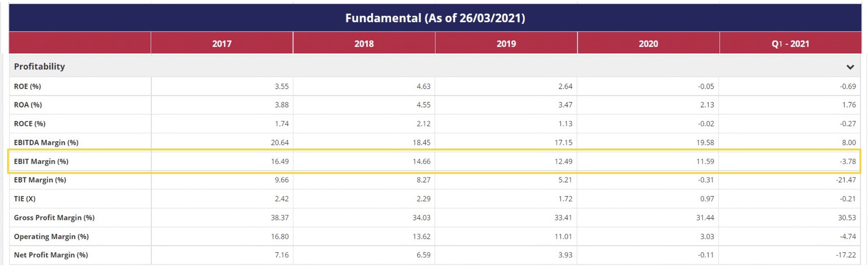Click the EBITDA Margin (%) row label
This screenshot has height=267, width=868.
click(46, 143)
